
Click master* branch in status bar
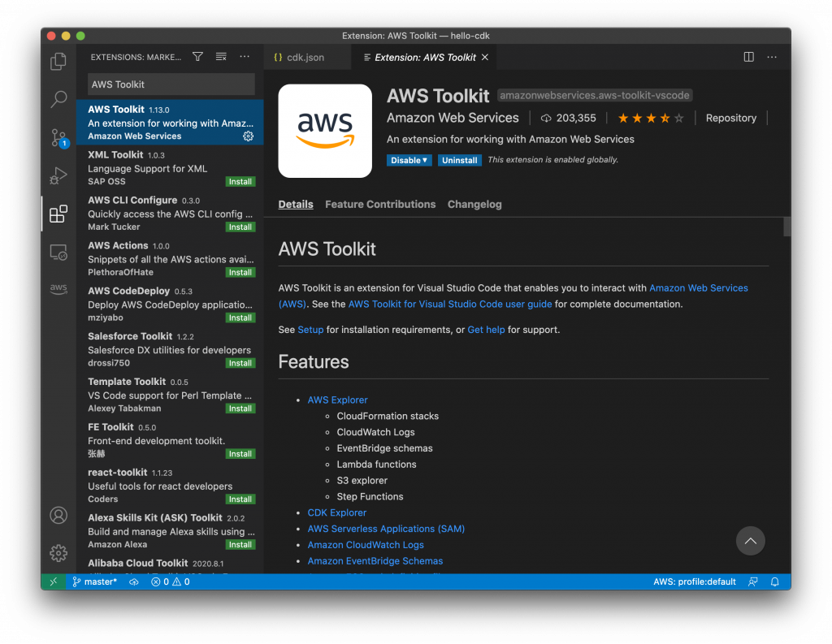[x=94, y=581]
